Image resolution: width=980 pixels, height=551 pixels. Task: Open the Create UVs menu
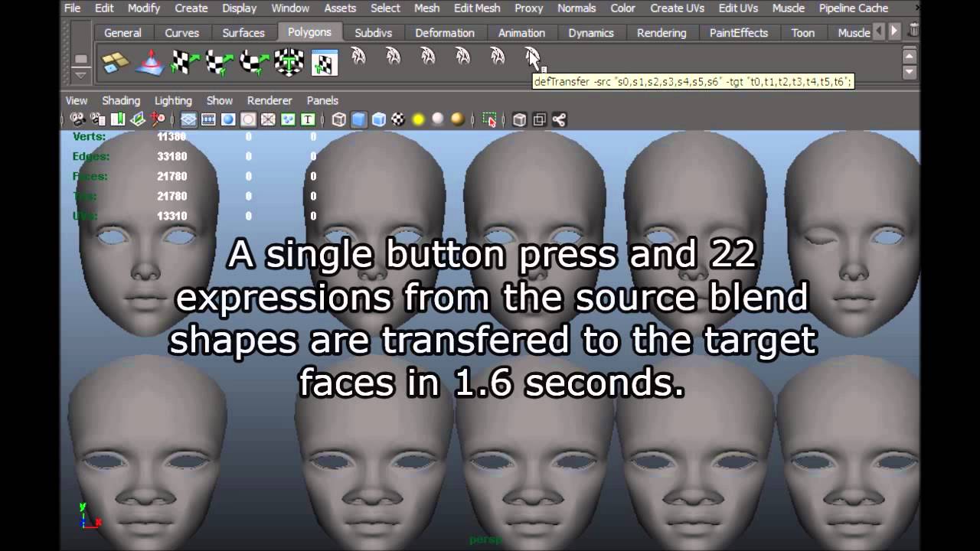[678, 8]
